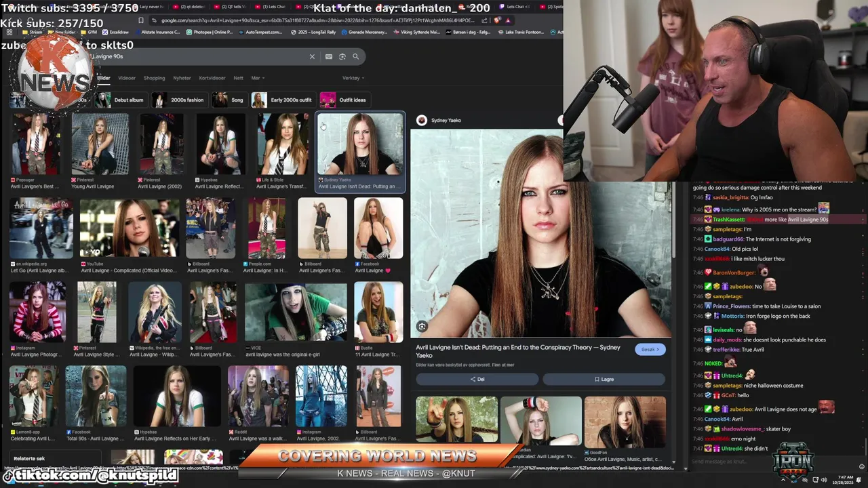Select the Outfit ideas filter chip
Screen dimensions: 868x488
(344, 100)
